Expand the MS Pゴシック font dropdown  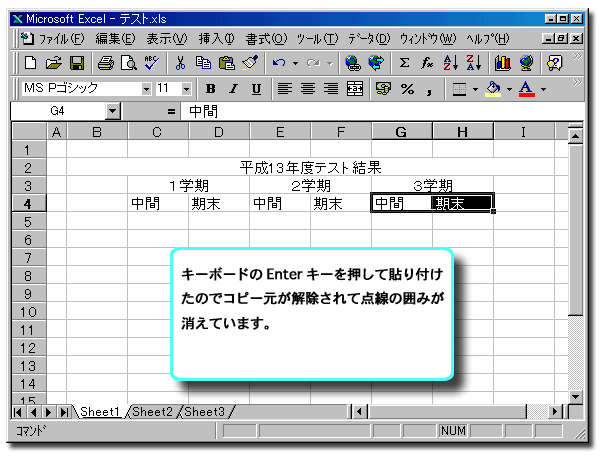point(146,89)
